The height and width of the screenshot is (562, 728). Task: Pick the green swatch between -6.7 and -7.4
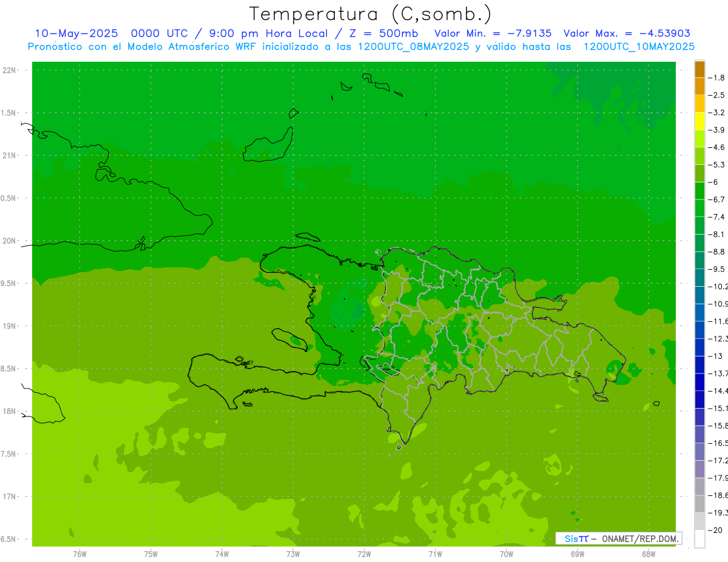[x=699, y=209]
